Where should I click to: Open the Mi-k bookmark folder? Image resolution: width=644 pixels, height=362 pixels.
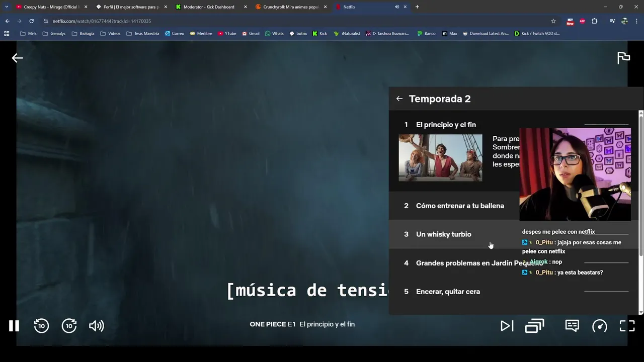pyautogui.click(x=28, y=34)
